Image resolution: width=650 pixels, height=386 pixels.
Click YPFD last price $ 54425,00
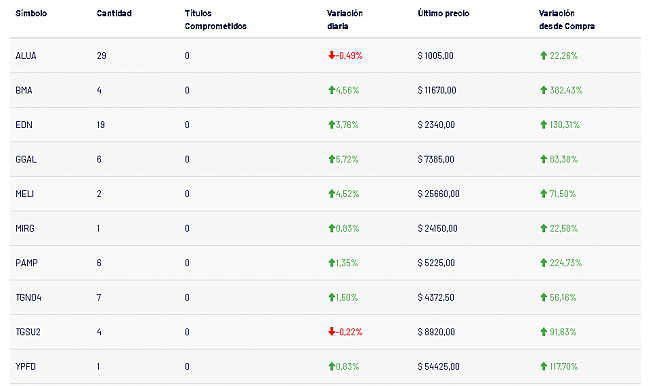438,367
